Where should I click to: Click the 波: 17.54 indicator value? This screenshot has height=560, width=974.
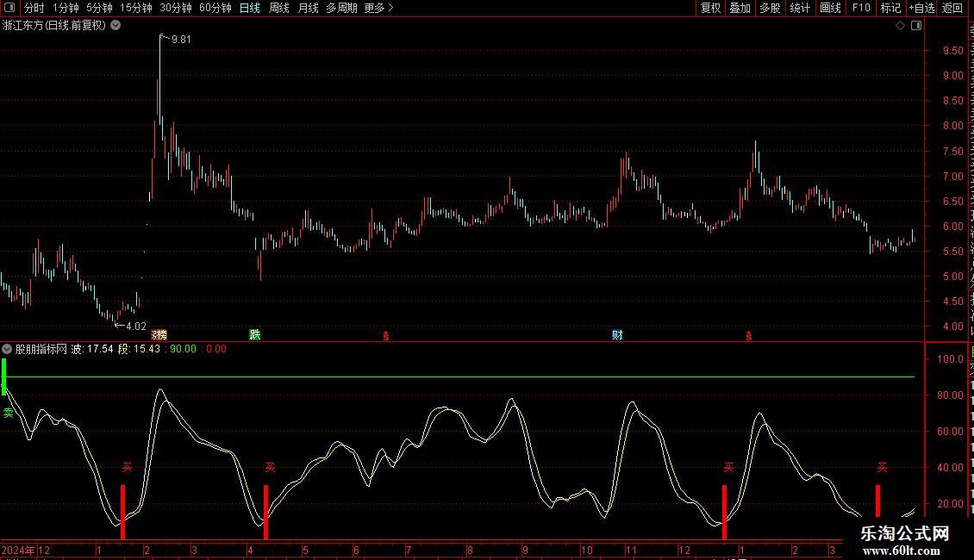(92, 349)
